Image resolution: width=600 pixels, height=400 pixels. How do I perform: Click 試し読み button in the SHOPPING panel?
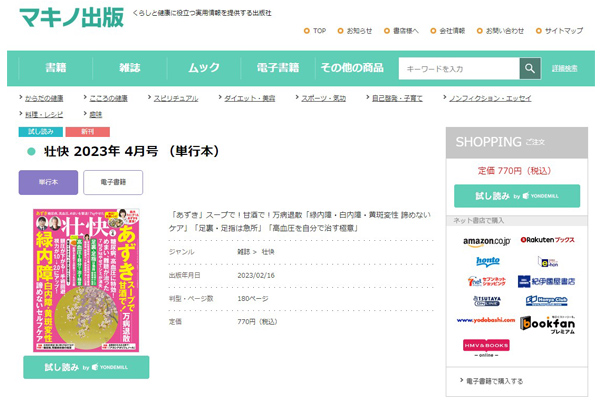516,196
